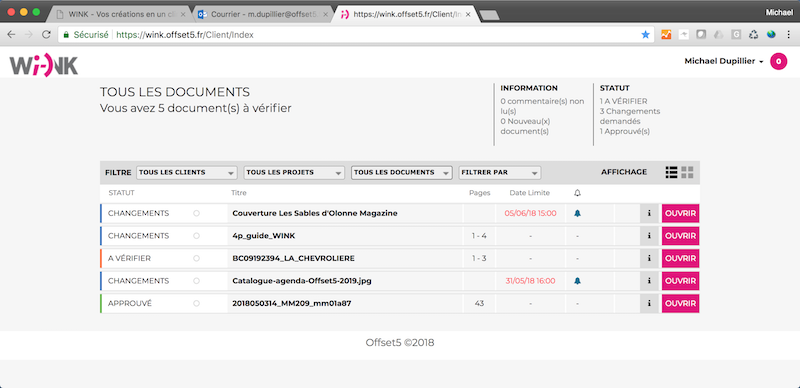Open the 2018050314_MM209_mm01a87 document
The image size is (800, 388).
(x=681, y=303)
